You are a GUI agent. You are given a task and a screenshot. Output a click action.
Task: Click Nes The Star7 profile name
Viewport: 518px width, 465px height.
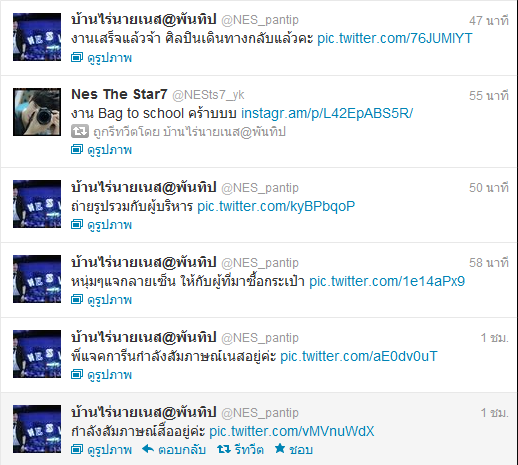click(x=119, y=94)
